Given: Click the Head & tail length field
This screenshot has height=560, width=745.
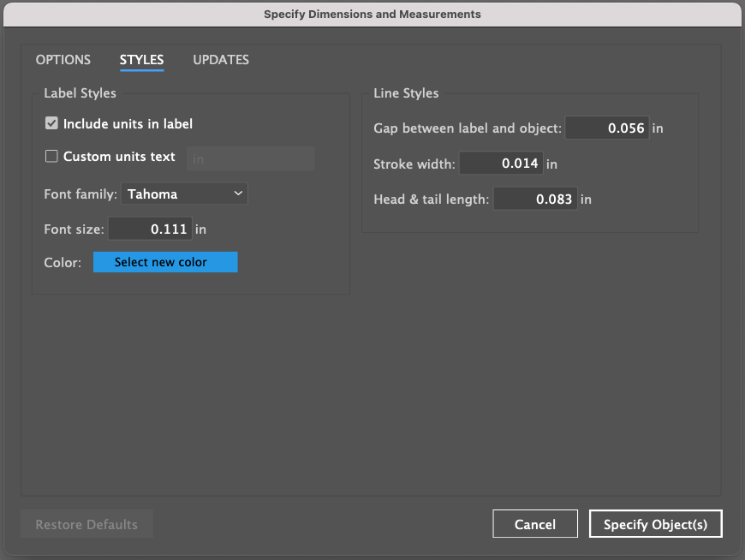Looking at the screenshot, I should coord(535,199).
